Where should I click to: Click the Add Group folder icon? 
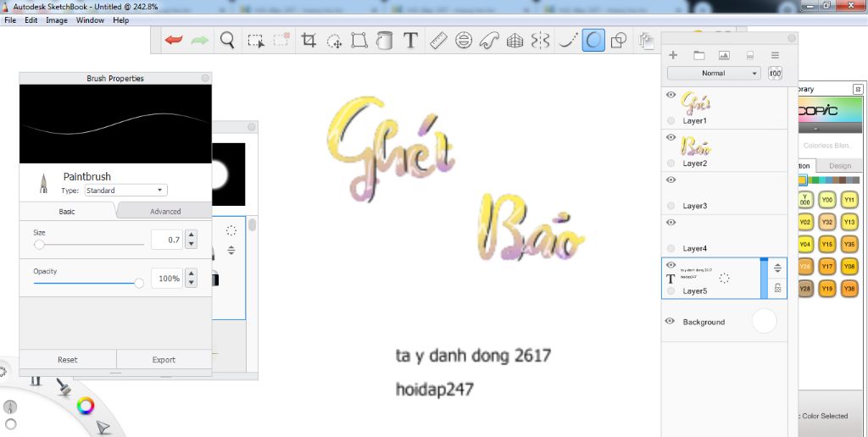point(699,55)
